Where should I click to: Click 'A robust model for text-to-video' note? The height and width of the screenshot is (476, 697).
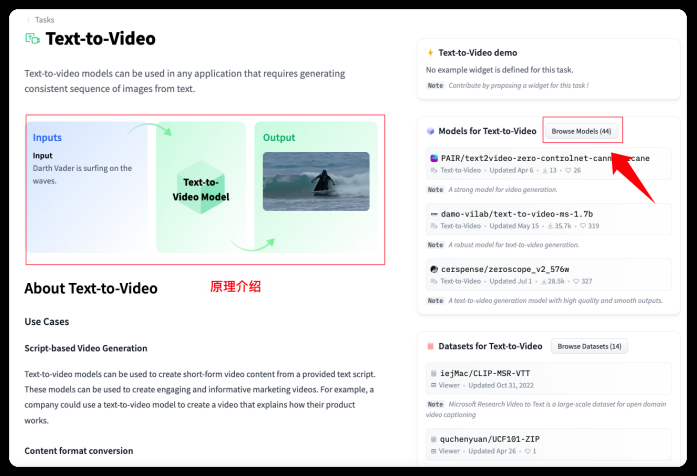pyautogui.click(x=513, y=245)
